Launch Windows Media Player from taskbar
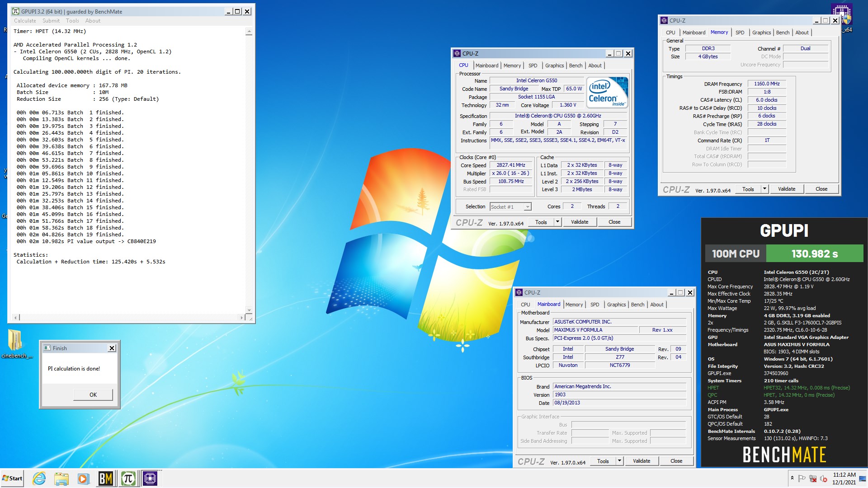Screen dimensions: 868x488 (83, 478)
